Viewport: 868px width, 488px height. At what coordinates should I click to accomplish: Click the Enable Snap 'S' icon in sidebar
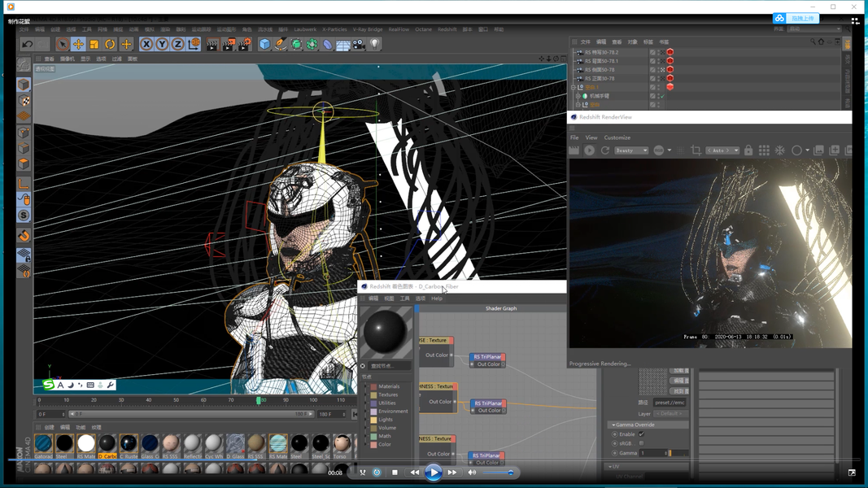click(24, 216)
